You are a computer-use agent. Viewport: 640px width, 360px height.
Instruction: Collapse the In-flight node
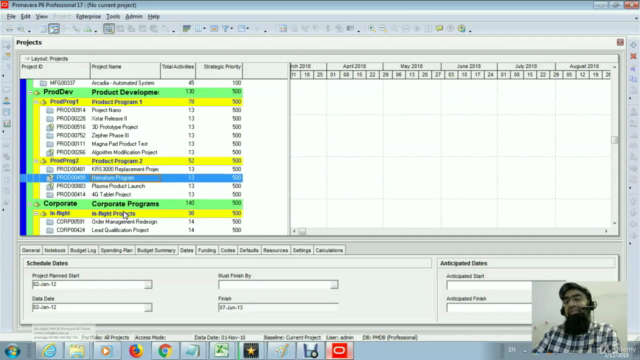tap(36, 213)
